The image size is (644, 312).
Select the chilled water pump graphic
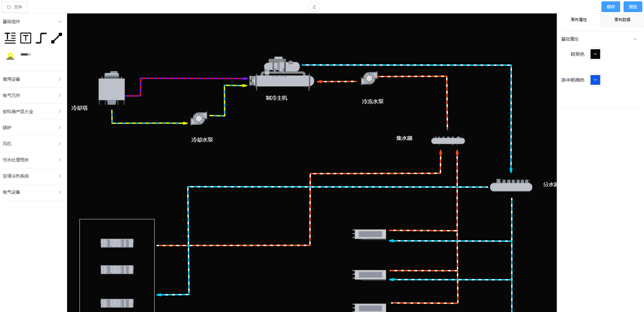coord(369,78)
